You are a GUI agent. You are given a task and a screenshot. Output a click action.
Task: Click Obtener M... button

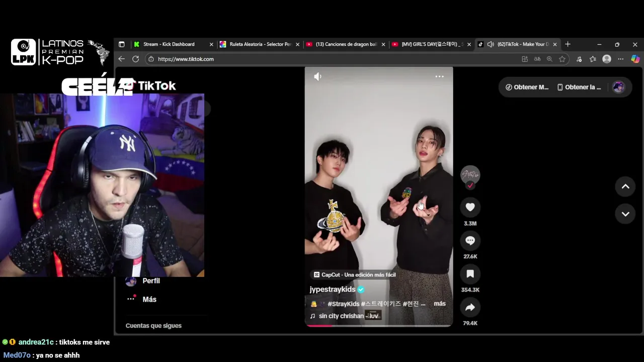pyautogui.click(x=527, y=87)
